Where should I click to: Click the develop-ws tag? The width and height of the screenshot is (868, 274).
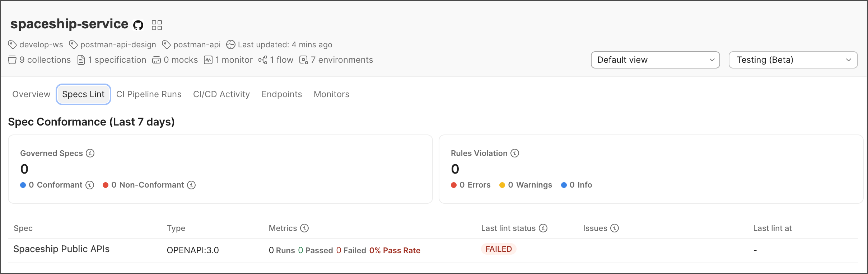coord(36,45)
